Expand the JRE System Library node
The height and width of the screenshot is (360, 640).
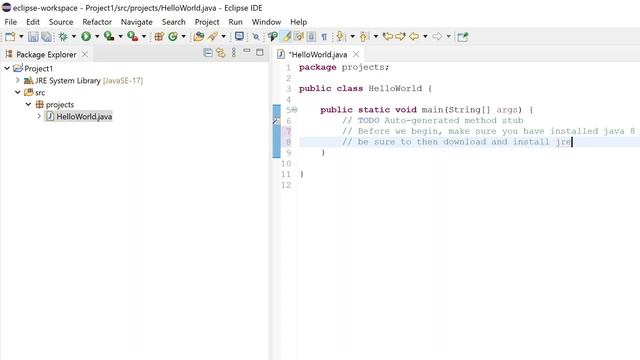click(x=18, y=80)
